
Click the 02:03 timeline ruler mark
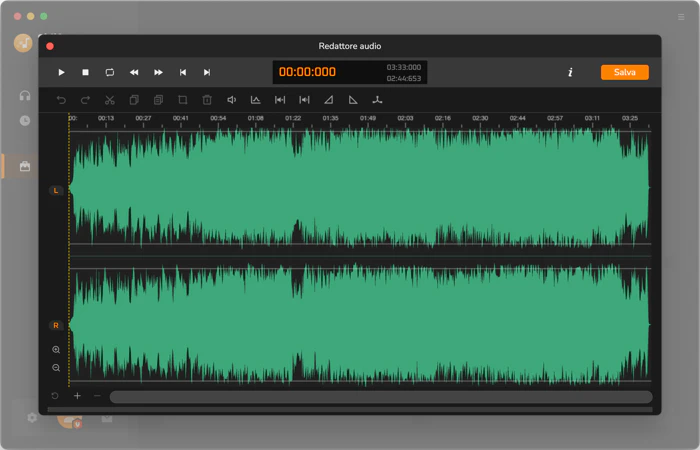point(405,118)
